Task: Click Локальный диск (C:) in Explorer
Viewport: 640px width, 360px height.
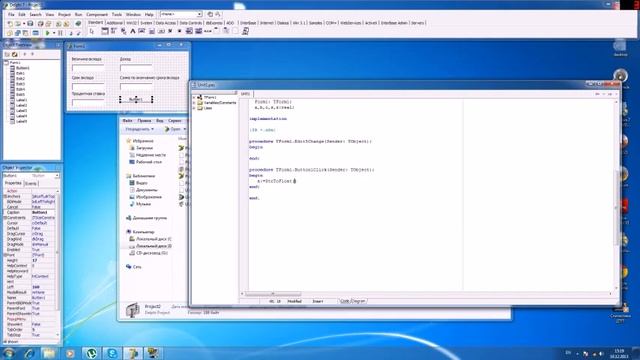Action: [x=153, y=239]
